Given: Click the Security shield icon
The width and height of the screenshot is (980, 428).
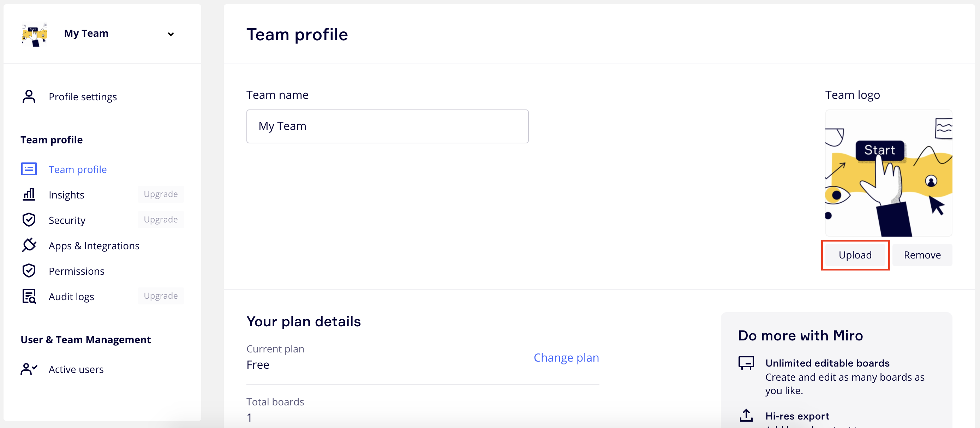Looking at the screenshot, I should click(x=29, y=220).
